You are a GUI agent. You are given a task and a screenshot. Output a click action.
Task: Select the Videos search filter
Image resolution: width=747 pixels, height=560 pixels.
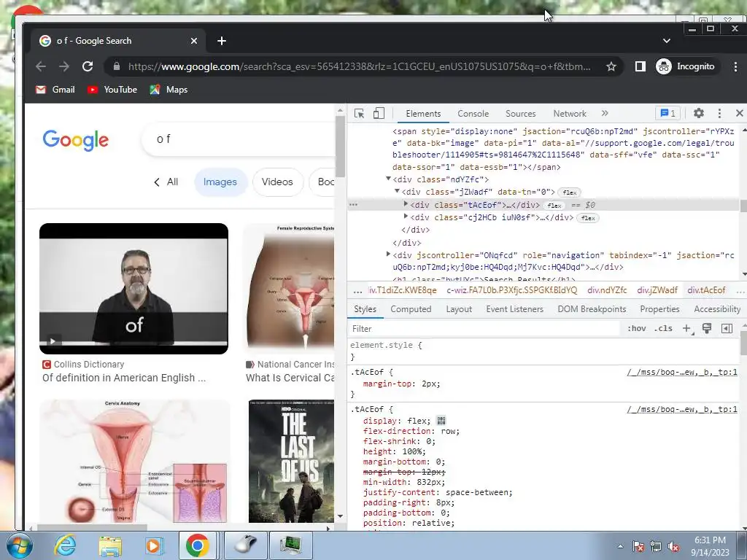(277, 182)
